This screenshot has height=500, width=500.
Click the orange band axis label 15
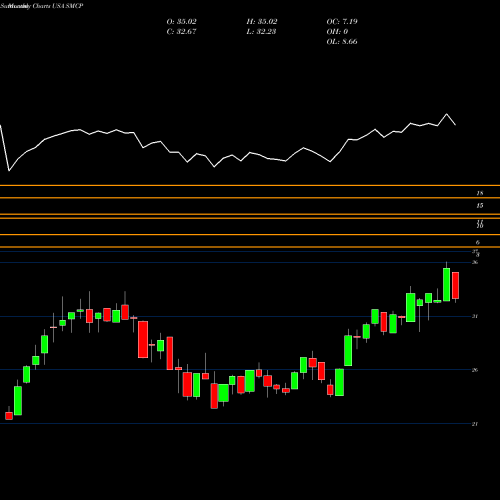click(x=480, y=205)
